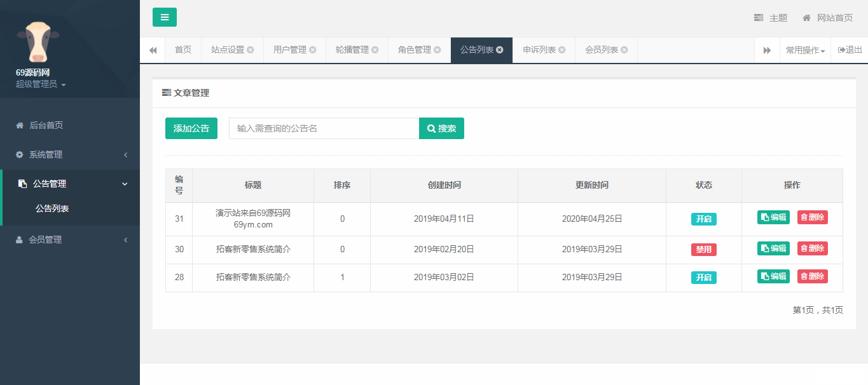
Task: Click the tab scroll-right double arrow
Action: [767, 50]
